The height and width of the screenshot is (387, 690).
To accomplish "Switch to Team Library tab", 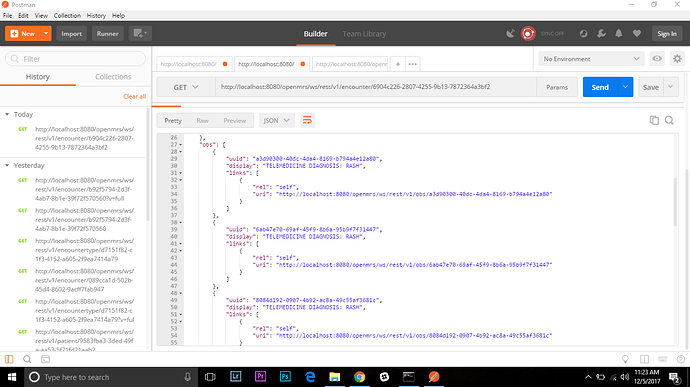I will 364,34.
